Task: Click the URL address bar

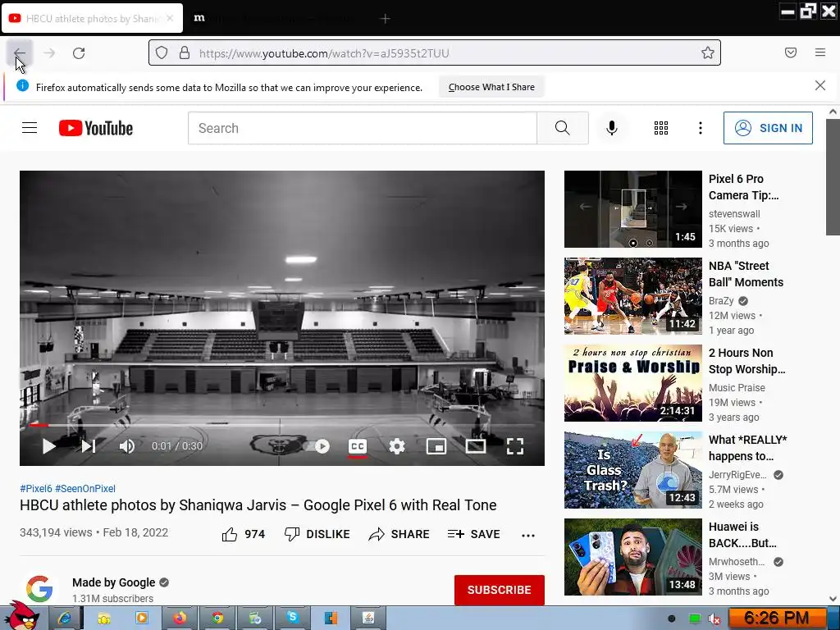Action: pos(434,53)
